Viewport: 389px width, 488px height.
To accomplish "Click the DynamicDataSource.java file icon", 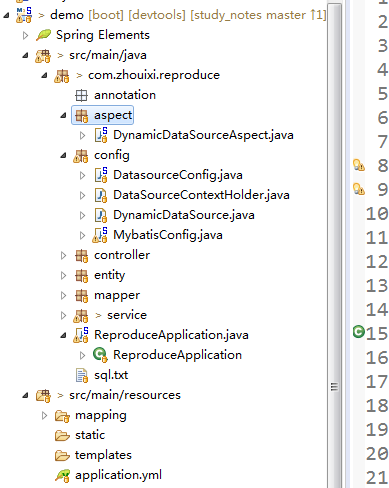I will [101, 215].
